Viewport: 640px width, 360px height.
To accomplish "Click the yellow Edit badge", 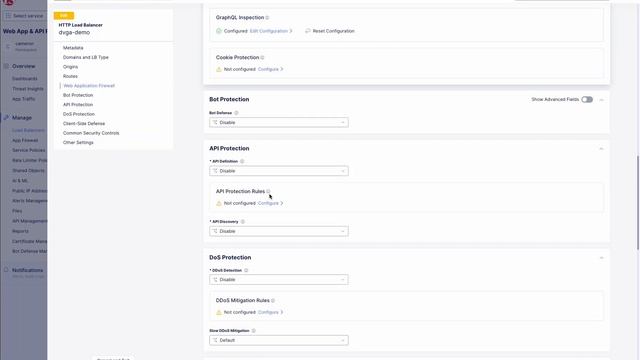I will point(64,16).
